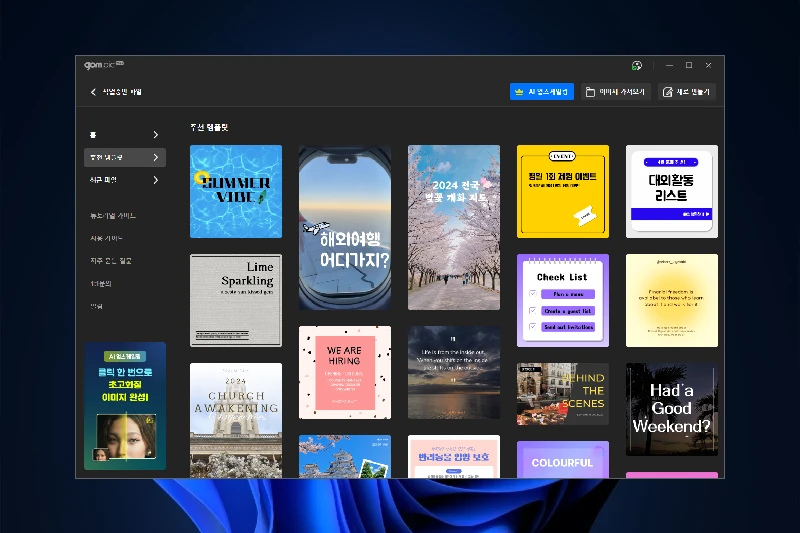
Task: Select the We Are Hiring template
Action: (x=345, y=371)
